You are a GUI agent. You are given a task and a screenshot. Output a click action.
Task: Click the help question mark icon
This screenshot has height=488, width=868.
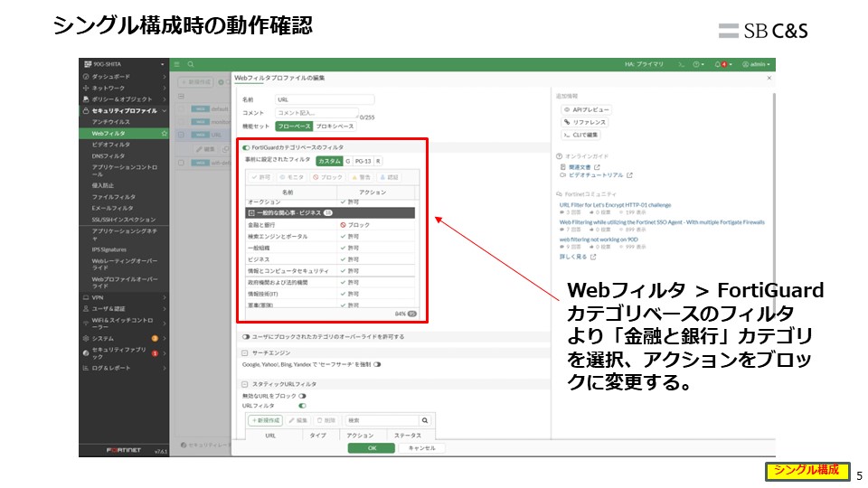tap(697, 64)
